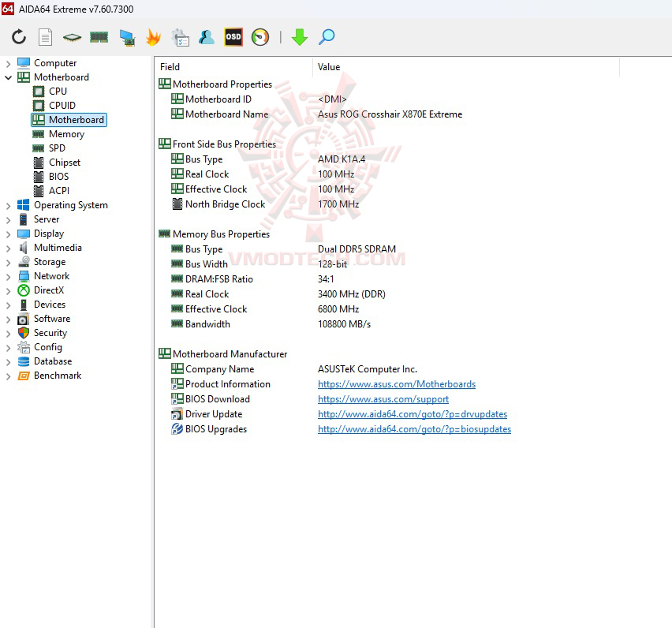Collapse the Motherboard tree node
This screenshot has height=628, width=672.
[x=8, y=77]
